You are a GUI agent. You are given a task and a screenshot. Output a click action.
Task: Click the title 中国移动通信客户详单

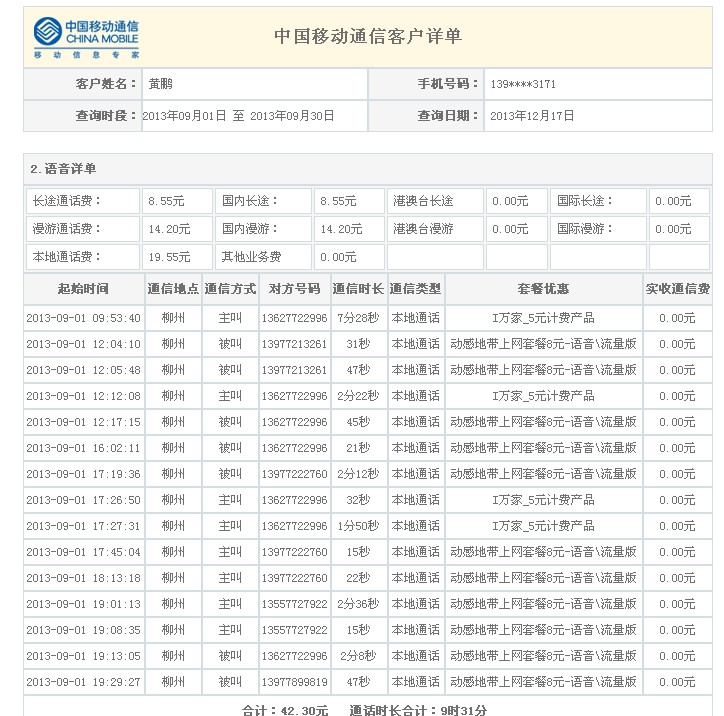click(368, 36)
